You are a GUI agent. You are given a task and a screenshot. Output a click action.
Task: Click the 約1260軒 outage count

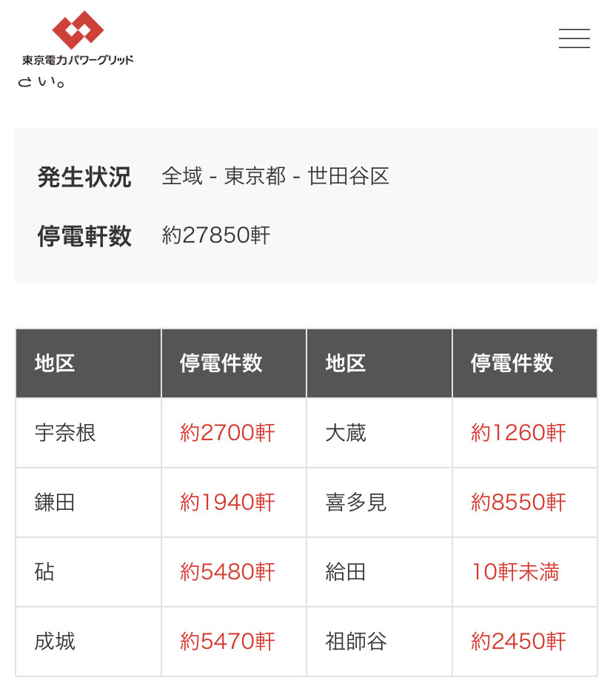click(518, 433)
